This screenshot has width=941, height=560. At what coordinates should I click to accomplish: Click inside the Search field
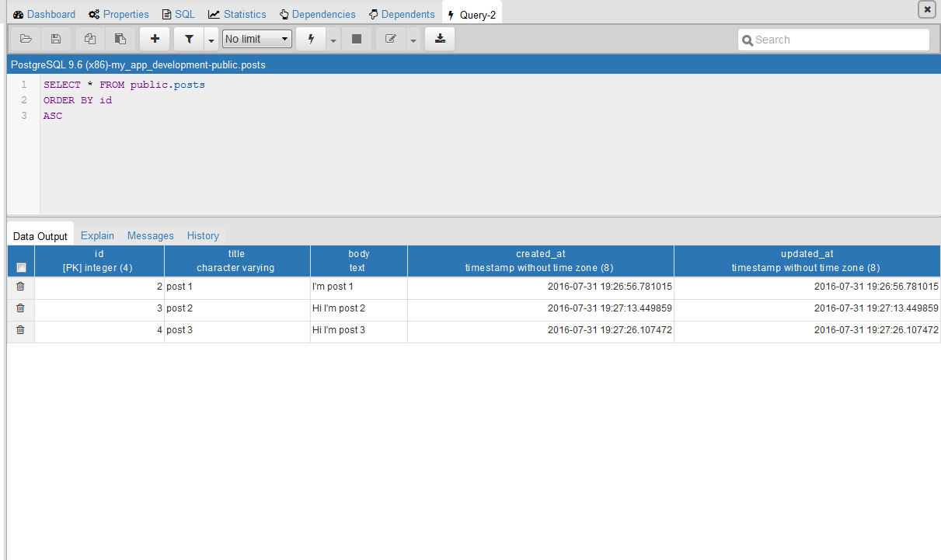pos(831,39)
